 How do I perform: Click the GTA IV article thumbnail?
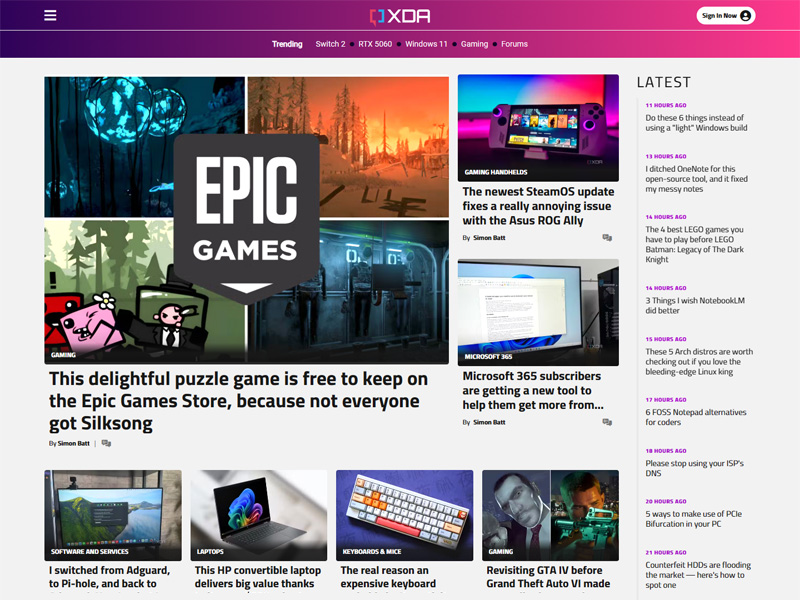point(550,514)
